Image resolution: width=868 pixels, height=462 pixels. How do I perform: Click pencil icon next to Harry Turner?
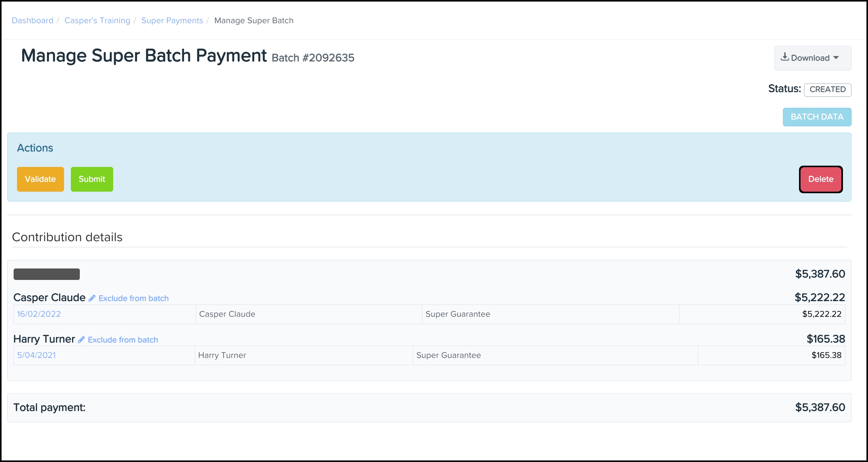pyautogui.click(x=81, y=340)
